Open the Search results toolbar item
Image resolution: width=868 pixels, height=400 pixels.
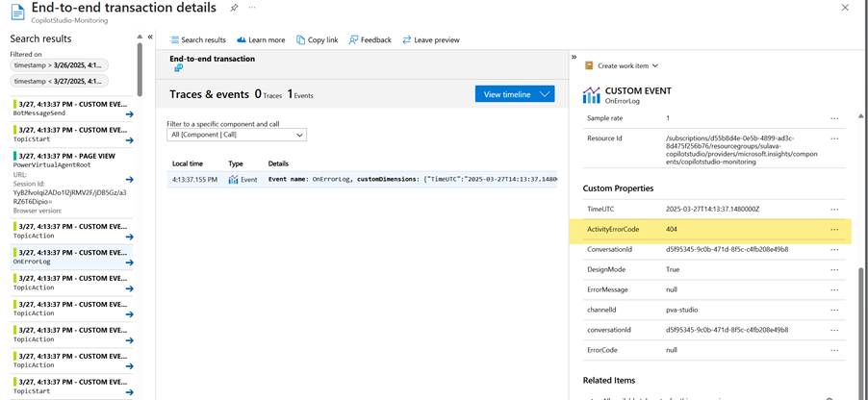tap(197, 39)
